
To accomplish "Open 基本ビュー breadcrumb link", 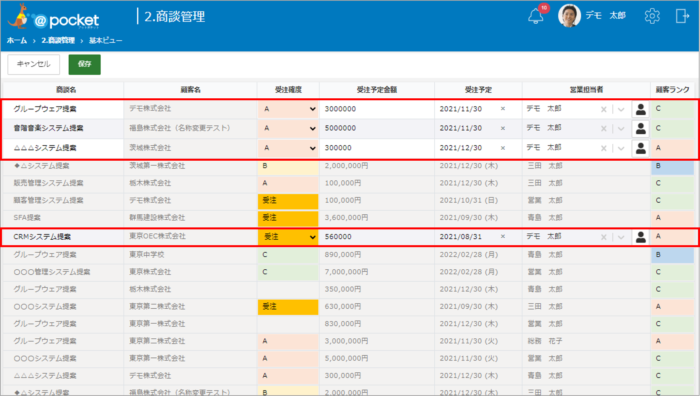I will (x=105, y=41).
